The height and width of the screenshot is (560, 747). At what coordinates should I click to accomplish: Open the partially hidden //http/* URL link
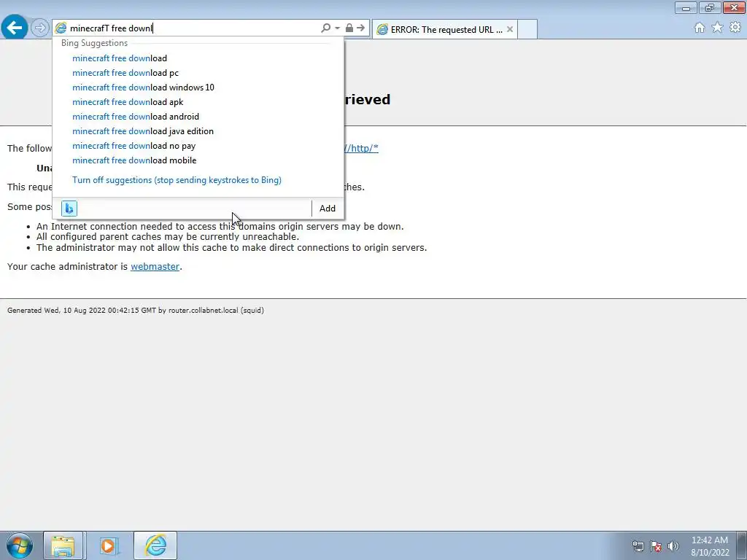coord(361,149)
